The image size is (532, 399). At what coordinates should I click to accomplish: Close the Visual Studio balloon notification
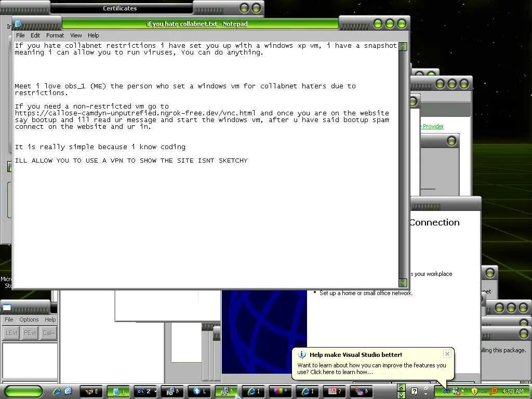coord(447,354)
